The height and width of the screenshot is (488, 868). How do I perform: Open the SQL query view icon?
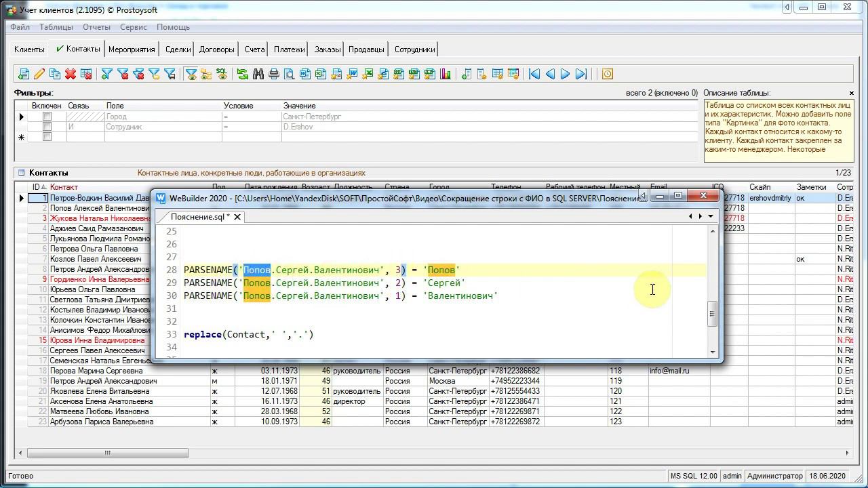222,73
